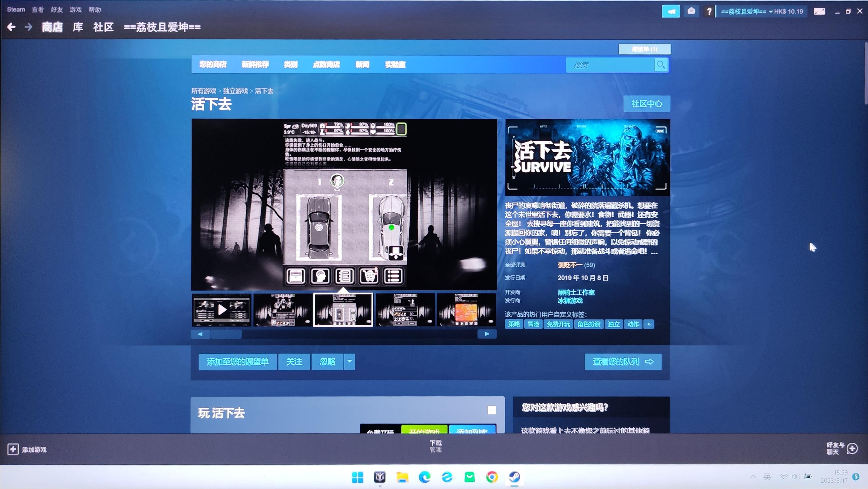Click the page vertical scrollbar
The height and width of the screenshot is (489, 868).
(865, 73)
